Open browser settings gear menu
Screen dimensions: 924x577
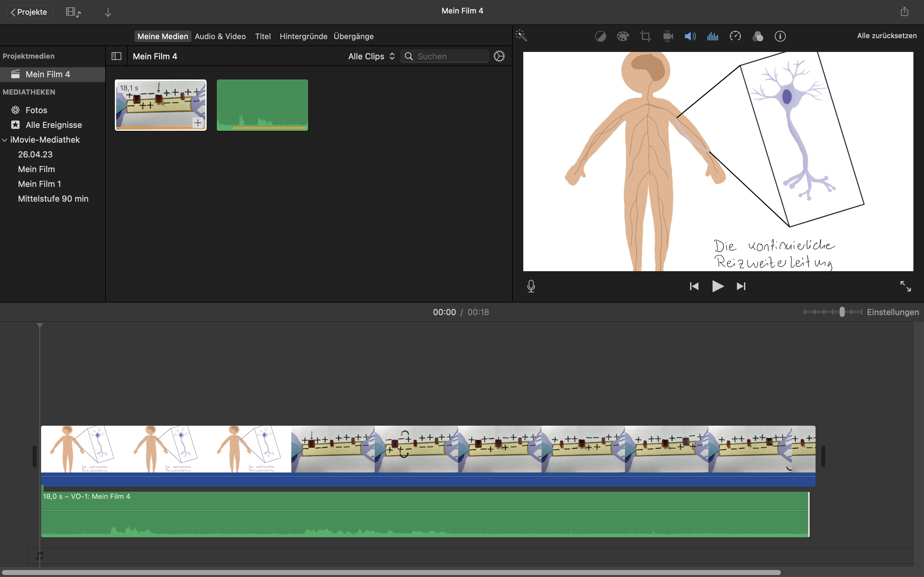tap(499, 56)
